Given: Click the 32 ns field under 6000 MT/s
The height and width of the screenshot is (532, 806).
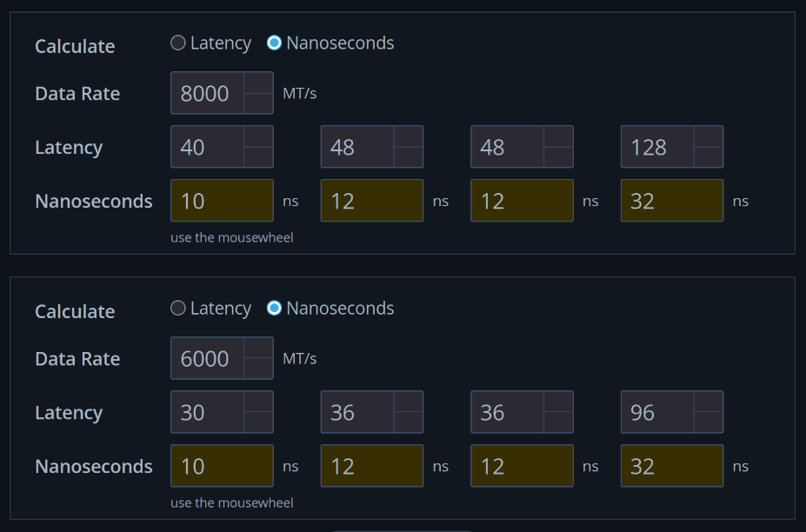Looking at the screenshot, I should click(x=671, y=466).
